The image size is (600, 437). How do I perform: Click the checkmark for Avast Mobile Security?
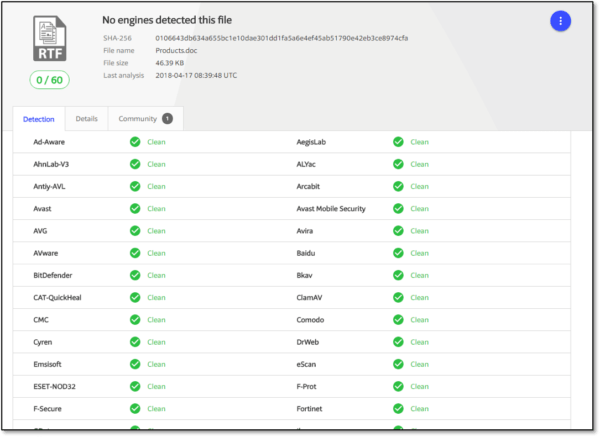coord(398,209)
